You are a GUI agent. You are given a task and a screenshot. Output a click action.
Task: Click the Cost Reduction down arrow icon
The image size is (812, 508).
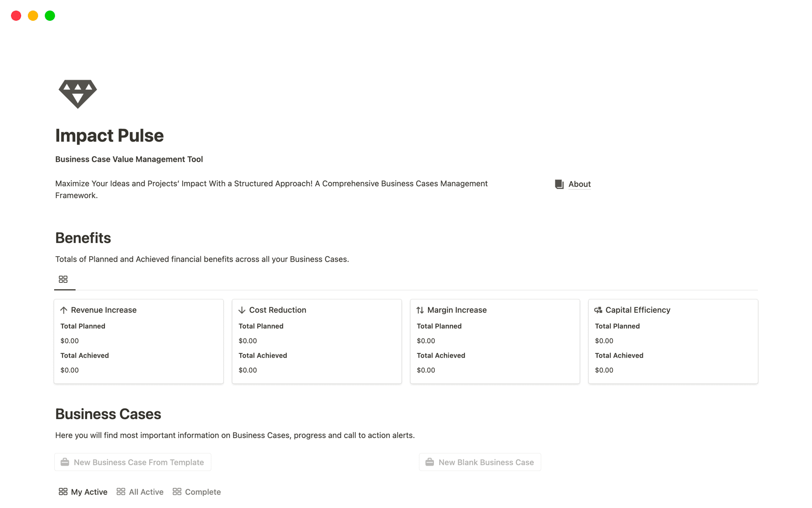[242, 310]
